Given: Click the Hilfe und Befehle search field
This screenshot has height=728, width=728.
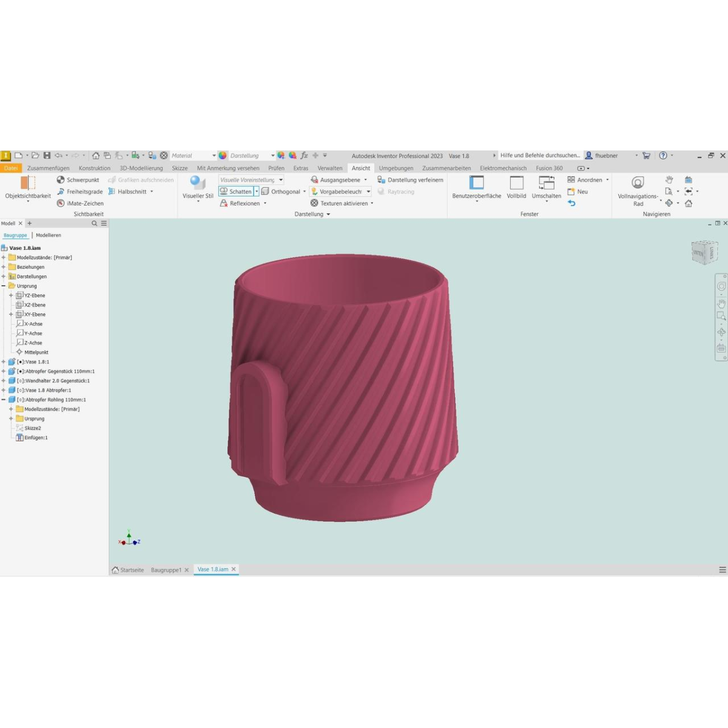Looking at the screenshot, I should [x=539, y=156].
